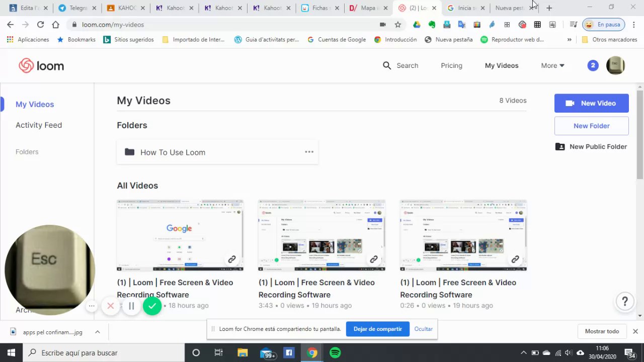Click the New Video button
The height and width of the screenshot is (362, 644).
point(592,103)
